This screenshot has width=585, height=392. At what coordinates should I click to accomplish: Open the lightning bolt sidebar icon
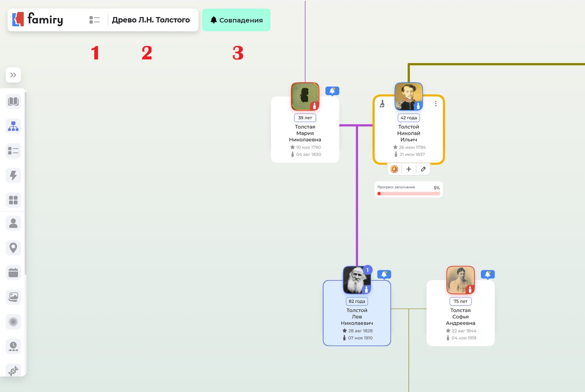click(x=13, y=175)
